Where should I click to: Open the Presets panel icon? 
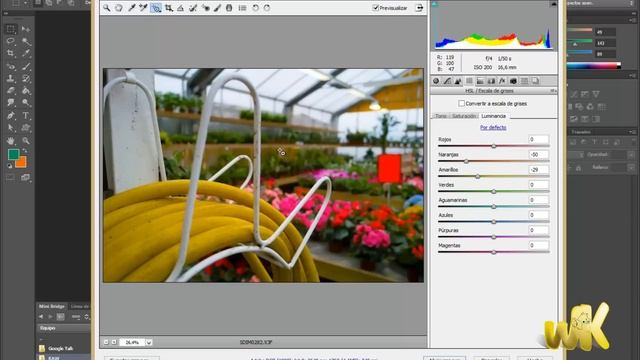pos(524,81)
